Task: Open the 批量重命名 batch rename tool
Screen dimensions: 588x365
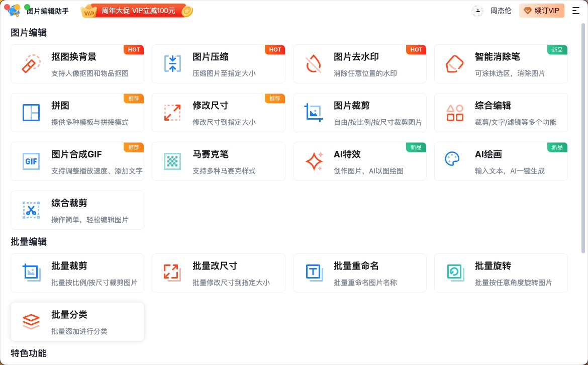Action: 360,273
